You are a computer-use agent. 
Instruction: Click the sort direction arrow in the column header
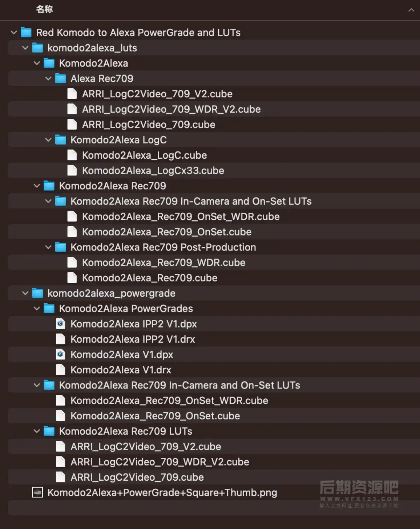click(x=411, y=10)
